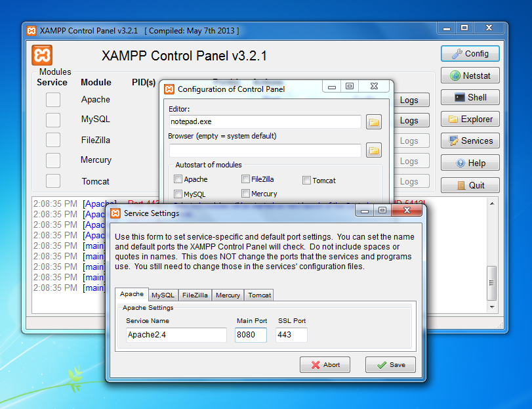Click the Tomcat module label
532x409 pixels.
[95, 181]
